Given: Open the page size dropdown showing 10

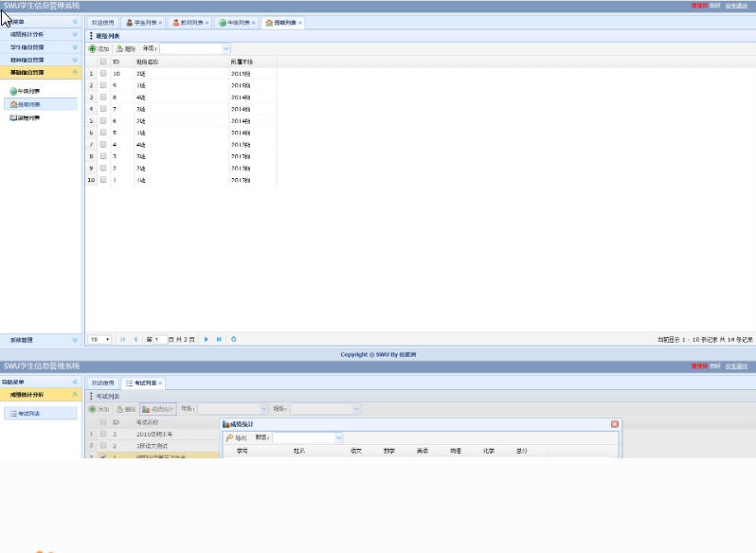Looking at the screenshot, I should pyautogui.click(x=99, y=340).
